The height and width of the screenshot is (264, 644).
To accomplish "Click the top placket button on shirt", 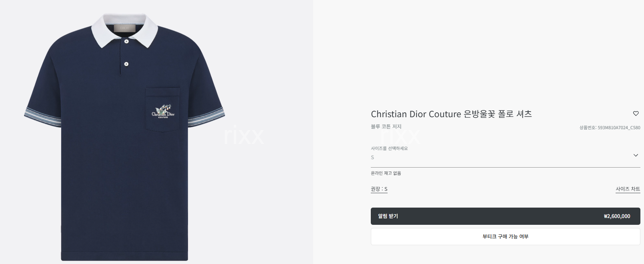I will coord(126,41).
